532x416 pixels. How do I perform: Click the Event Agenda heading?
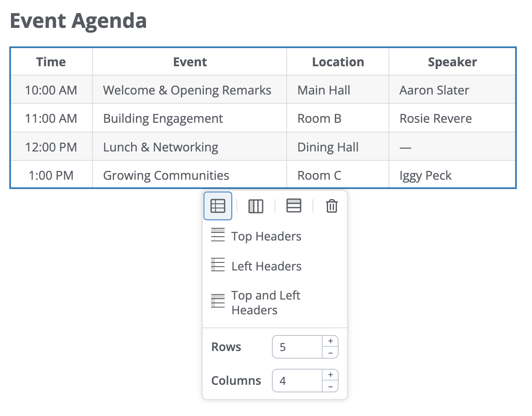pyautogui.click(x=78, y=21)
